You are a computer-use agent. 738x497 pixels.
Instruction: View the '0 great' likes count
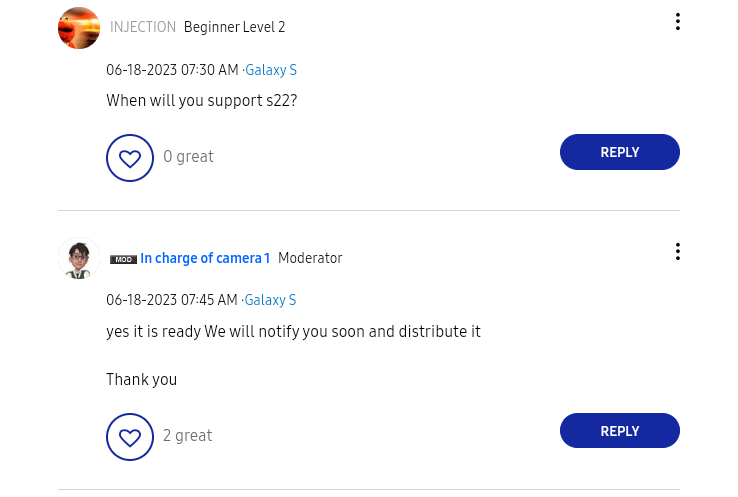[x=188, y=157]
